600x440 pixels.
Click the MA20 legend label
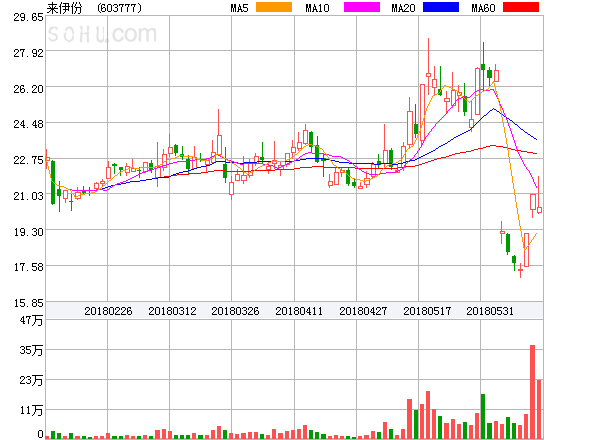click(x=403, y=8)
